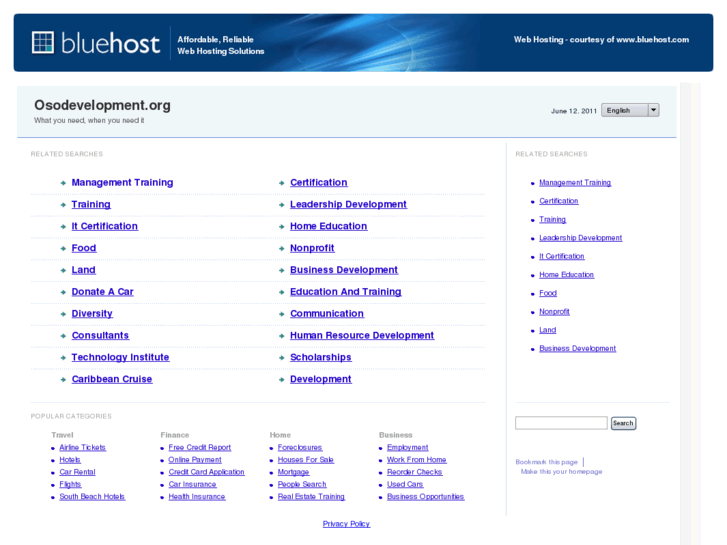Open the Hotels link under Travel
727x545 pixels.
click(x=70, y=460)
